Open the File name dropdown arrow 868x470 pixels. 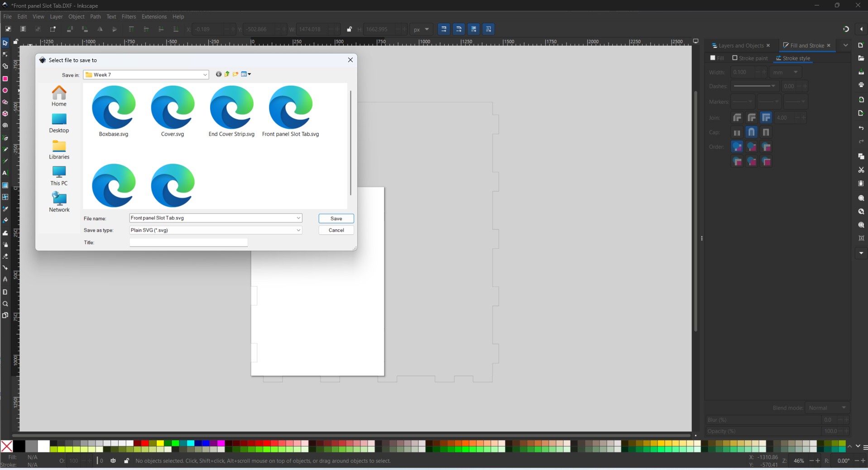298,218
